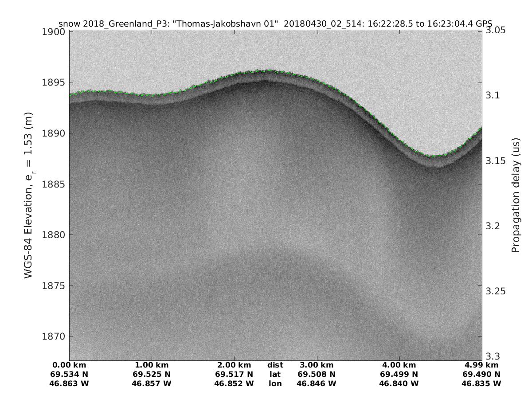Select the 3.15 propagation delay tick
This screenshot has width=532, height=399.
point(496,160)
